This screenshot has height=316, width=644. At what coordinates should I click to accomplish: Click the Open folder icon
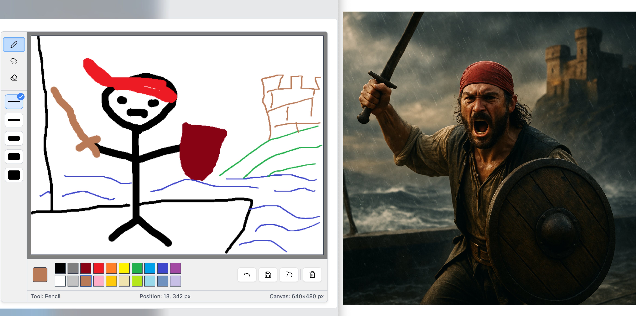[289, 274]
